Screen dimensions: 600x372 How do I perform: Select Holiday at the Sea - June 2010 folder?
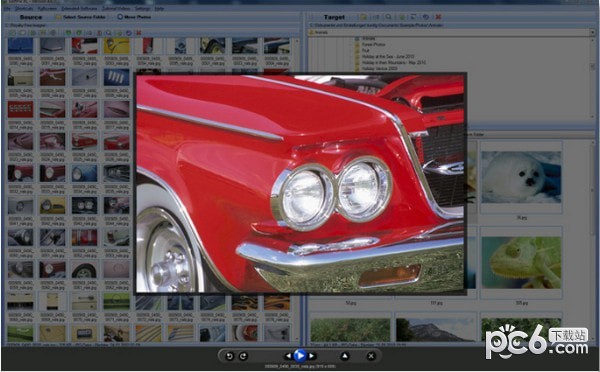pyautogui.click(x=388, y=56)
